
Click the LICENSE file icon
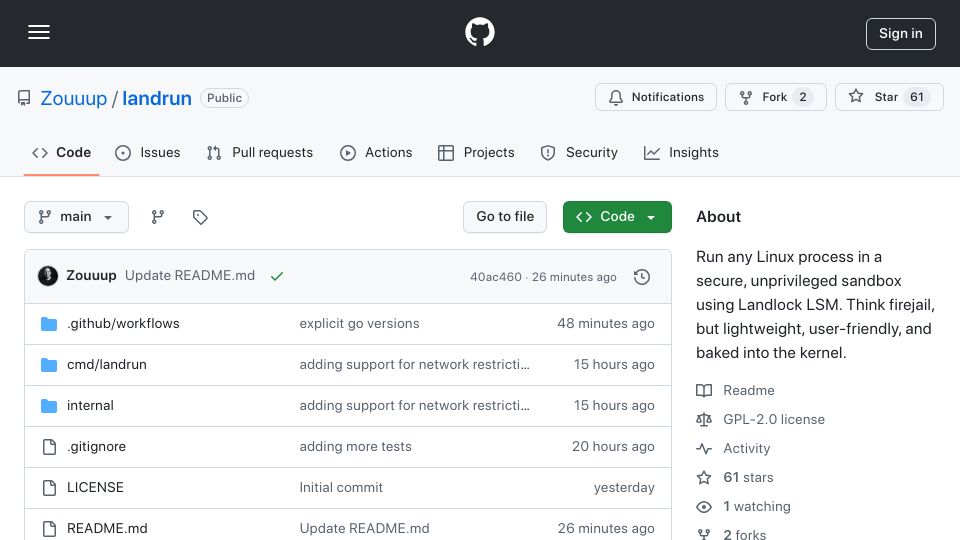click(49, 488)
